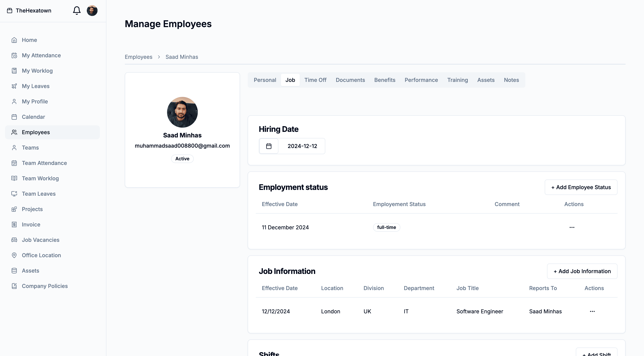Click the Home icon in the sidebar
Screen dimensions: 644x356
coord(14,40)
